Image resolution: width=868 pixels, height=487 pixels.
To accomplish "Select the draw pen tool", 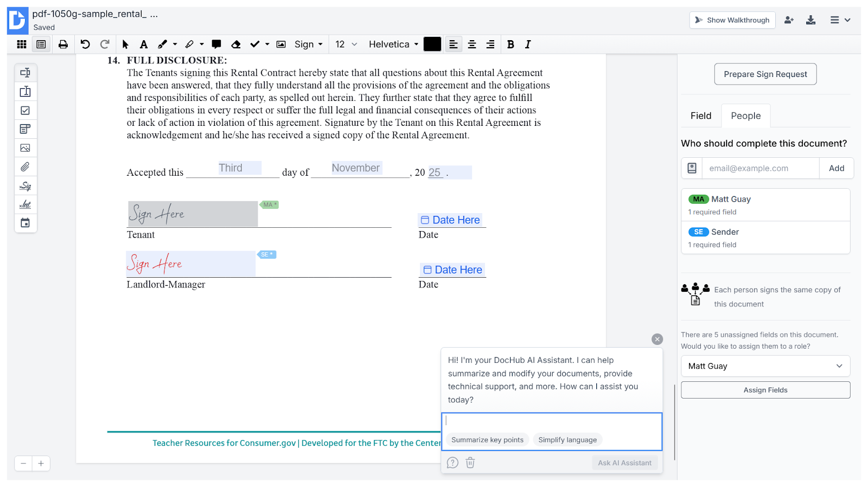I will [x=162, y=44].
